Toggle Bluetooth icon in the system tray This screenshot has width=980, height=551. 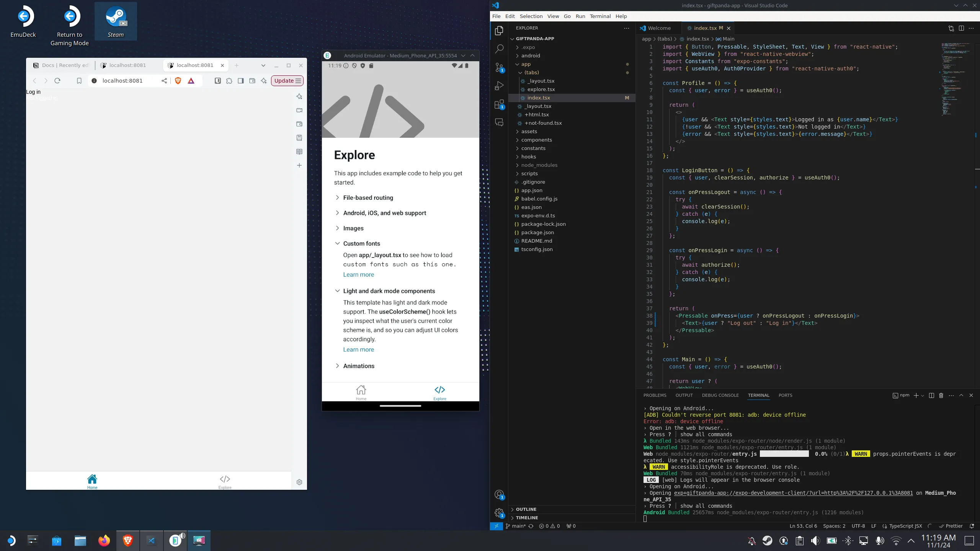(x=848, y=540)
